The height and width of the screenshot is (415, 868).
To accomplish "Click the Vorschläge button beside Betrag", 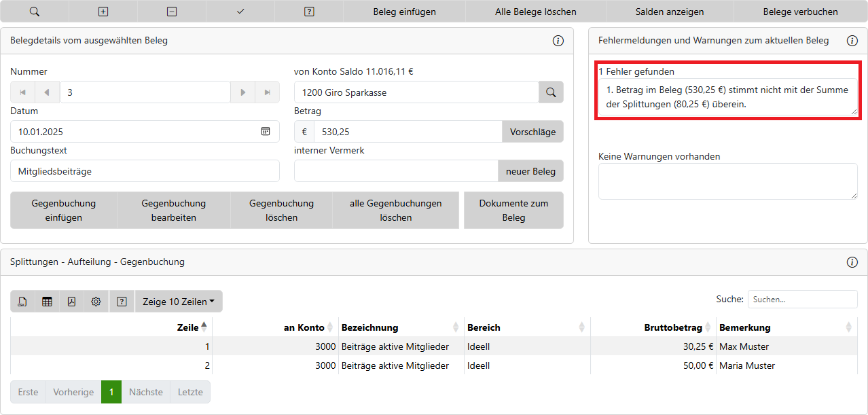I will pyautogui.click(x=532, y=132).
